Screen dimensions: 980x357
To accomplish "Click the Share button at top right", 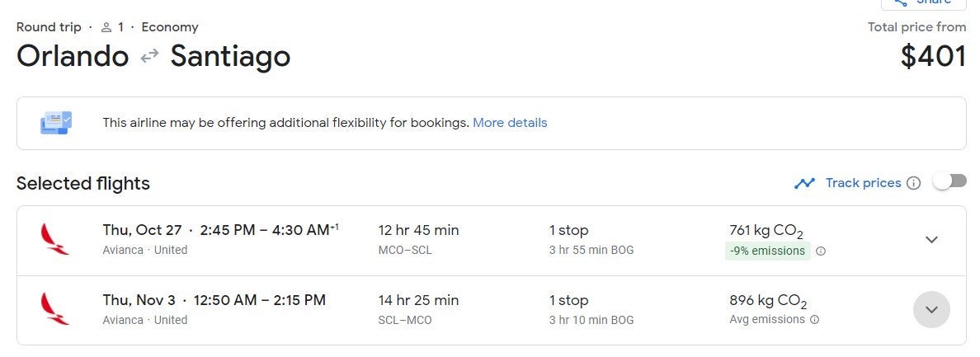I will [922, 3].
